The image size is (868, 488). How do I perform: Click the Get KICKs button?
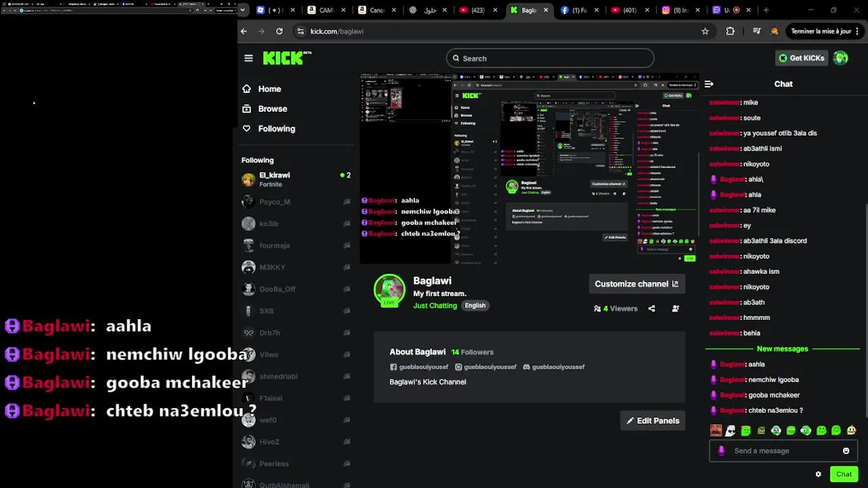tap(801, 58)
